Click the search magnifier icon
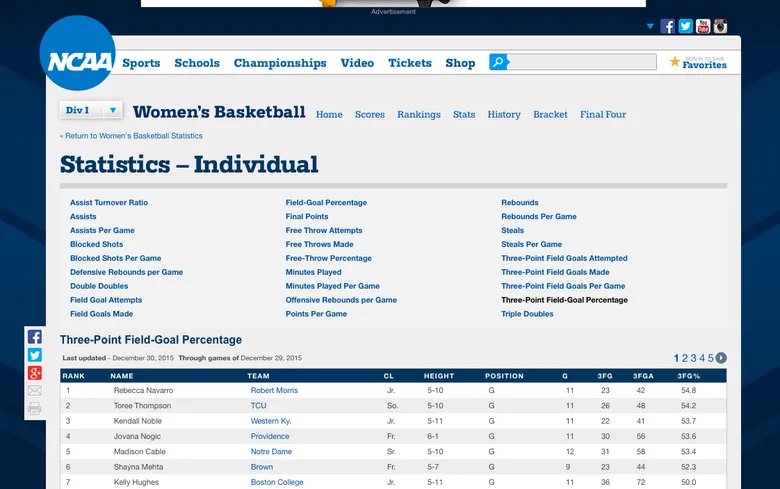The image size is (780, 489). (498, 62)
